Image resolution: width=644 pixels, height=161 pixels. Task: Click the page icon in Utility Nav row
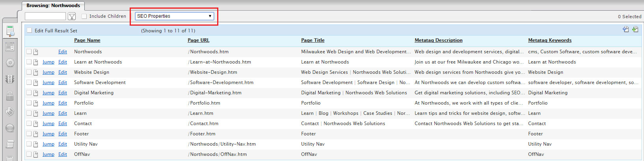35,144
